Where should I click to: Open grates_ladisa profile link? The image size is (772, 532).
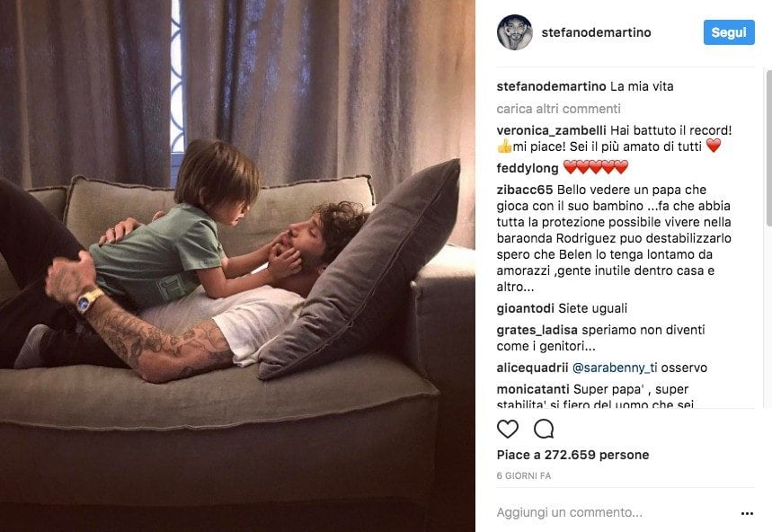[537, 330]
